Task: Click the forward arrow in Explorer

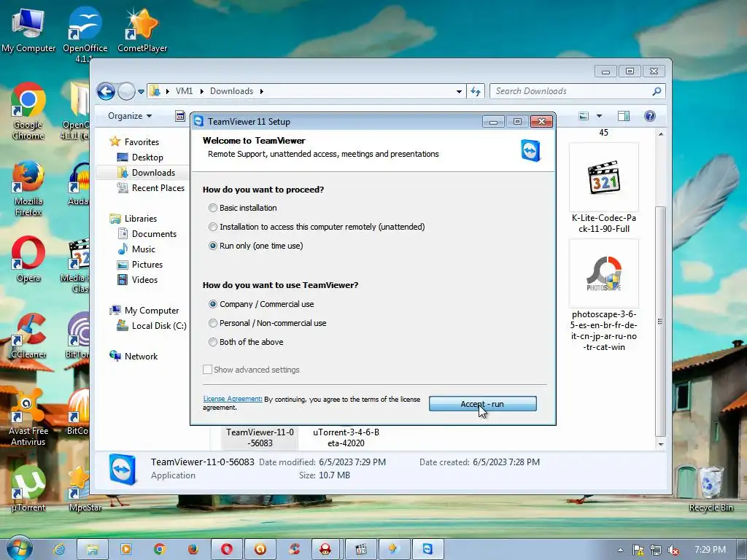Action: pyautogui.click(x=127, y=91)
